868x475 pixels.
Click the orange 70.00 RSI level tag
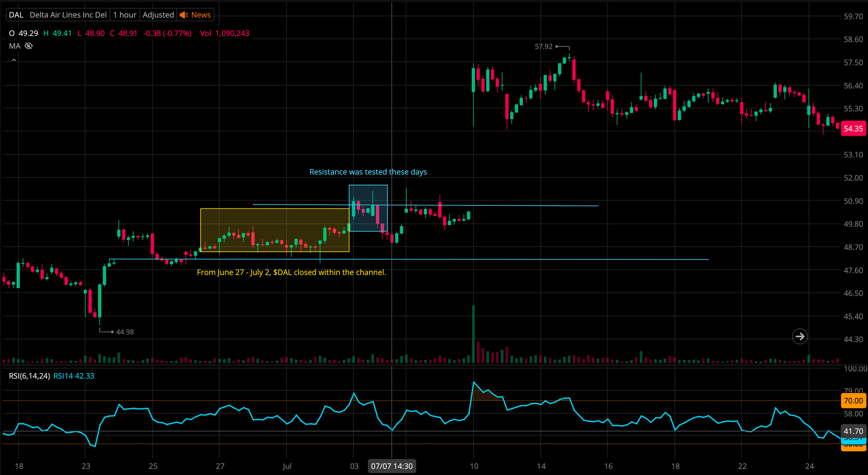pos(853,401)
